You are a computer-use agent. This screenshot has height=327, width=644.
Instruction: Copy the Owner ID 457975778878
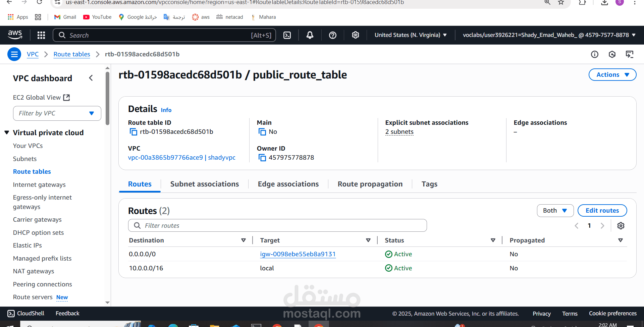tap(262, 158)
